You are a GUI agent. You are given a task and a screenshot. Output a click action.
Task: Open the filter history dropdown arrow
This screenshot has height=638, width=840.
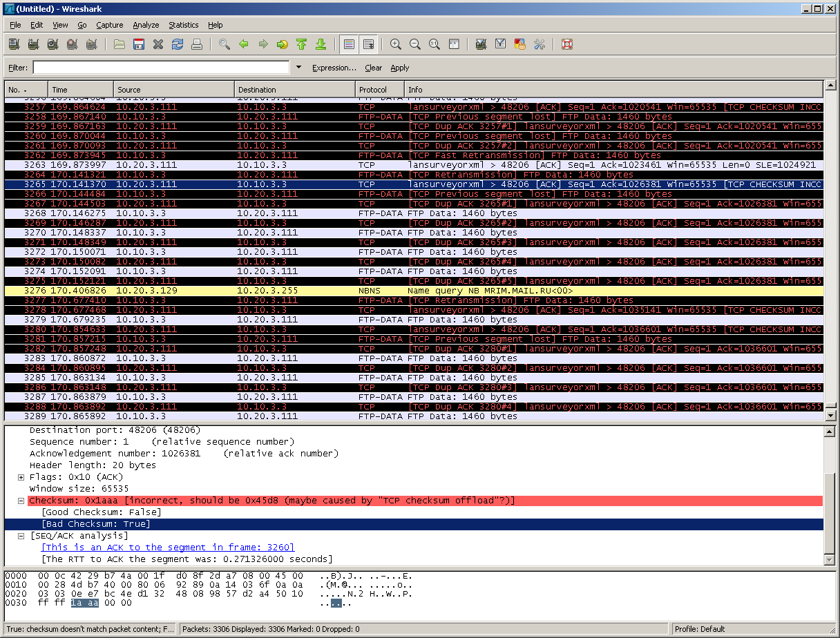[x=298, y=68]
